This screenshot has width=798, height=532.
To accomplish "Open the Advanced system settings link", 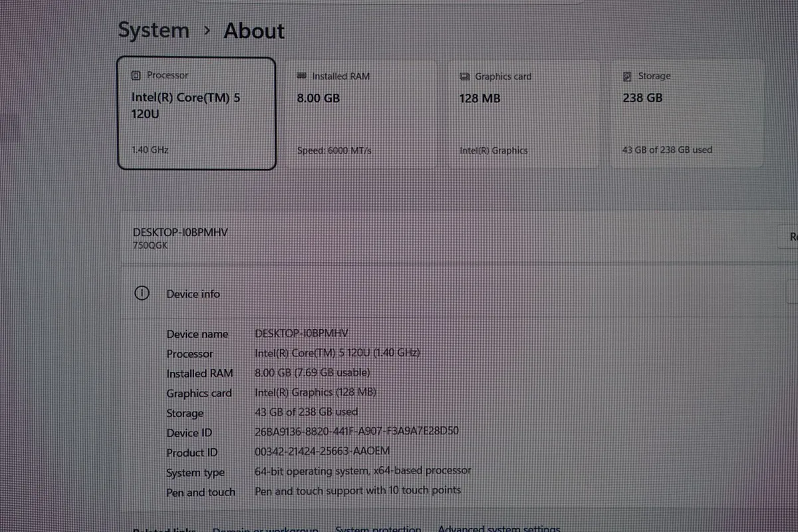I will click(x=498, y=529).
